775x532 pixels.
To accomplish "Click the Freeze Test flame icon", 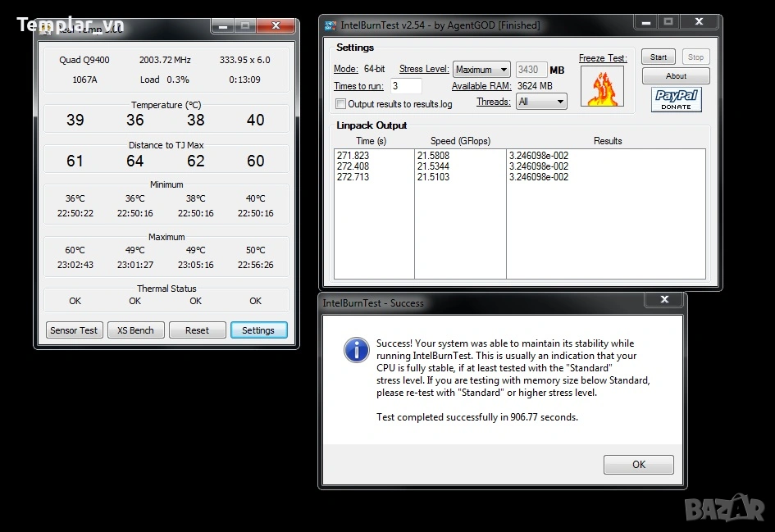I will [602, 87].
